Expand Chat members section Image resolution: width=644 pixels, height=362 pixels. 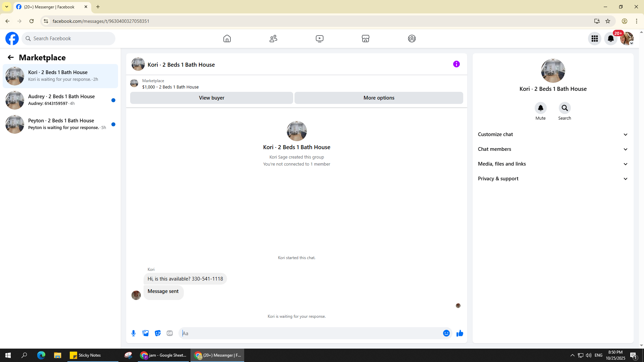click(x=553, y=149)
